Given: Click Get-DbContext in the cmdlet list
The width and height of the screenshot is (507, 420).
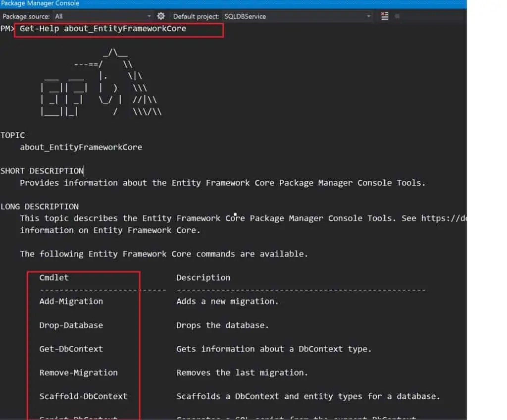Looking at the screenshot, I should 71,349.
